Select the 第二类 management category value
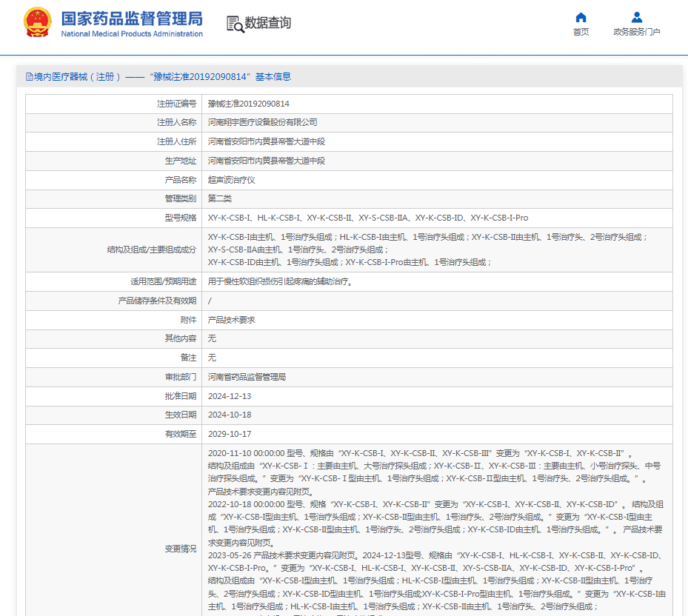This screenshot has width=688, height=616. [x=219, y=198]
